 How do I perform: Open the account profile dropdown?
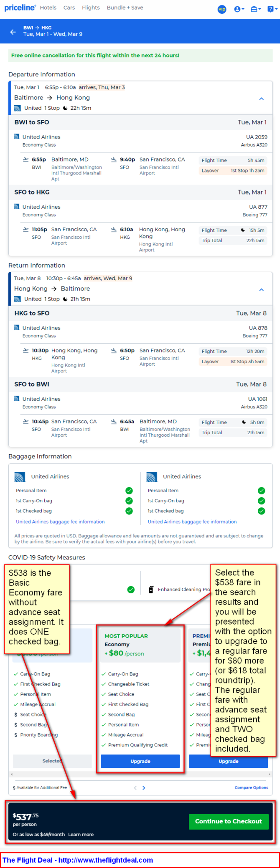point(239,9)
